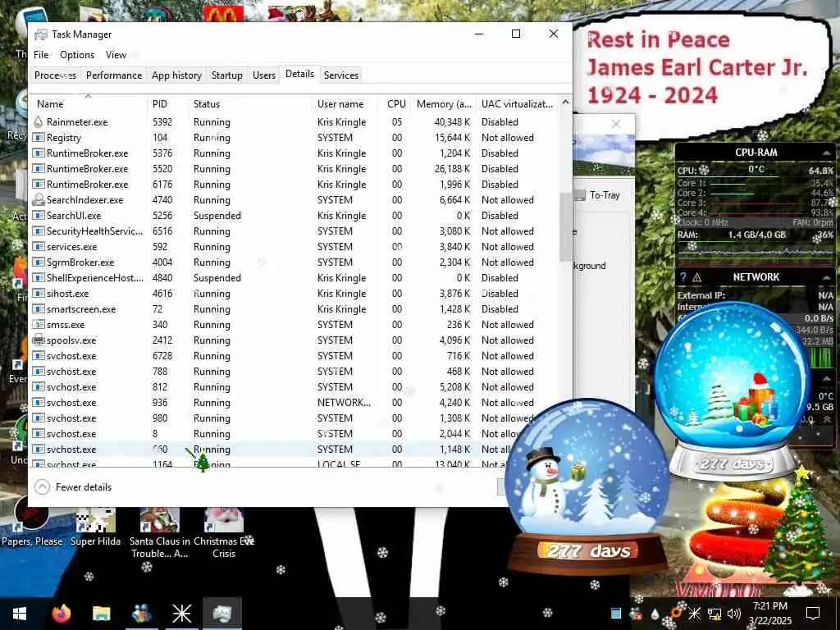The width and height of the screenshot is (840, 630).
Task: Collapse to Fewer details view
Action: click(x=73, y=487)
